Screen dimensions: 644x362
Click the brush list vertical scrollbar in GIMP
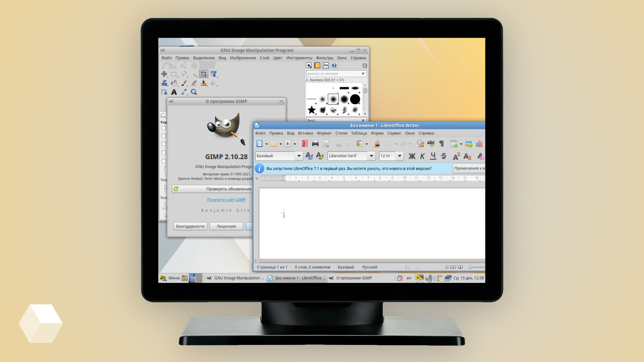(365, 100)
